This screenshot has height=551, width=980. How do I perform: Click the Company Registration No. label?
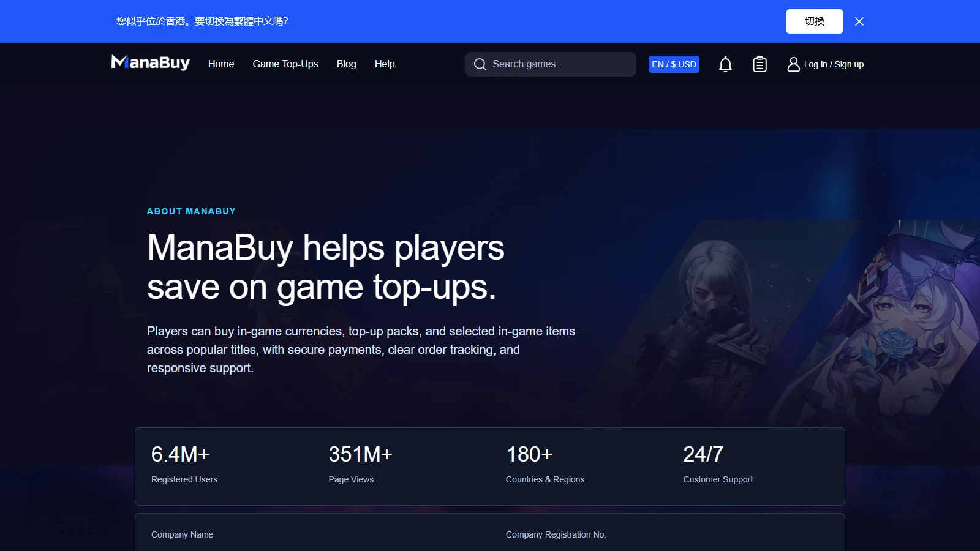pyautogui.click(x=556, y=534)
